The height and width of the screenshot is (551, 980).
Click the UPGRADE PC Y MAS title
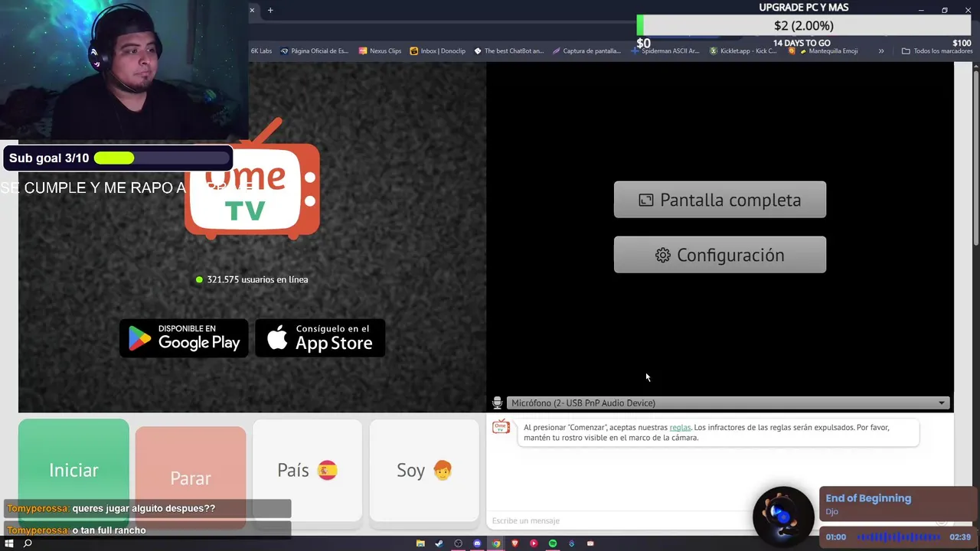[x=804, y=8]
